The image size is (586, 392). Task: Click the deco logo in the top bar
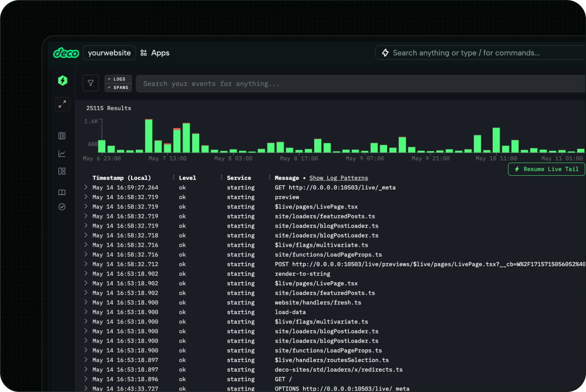66,53
